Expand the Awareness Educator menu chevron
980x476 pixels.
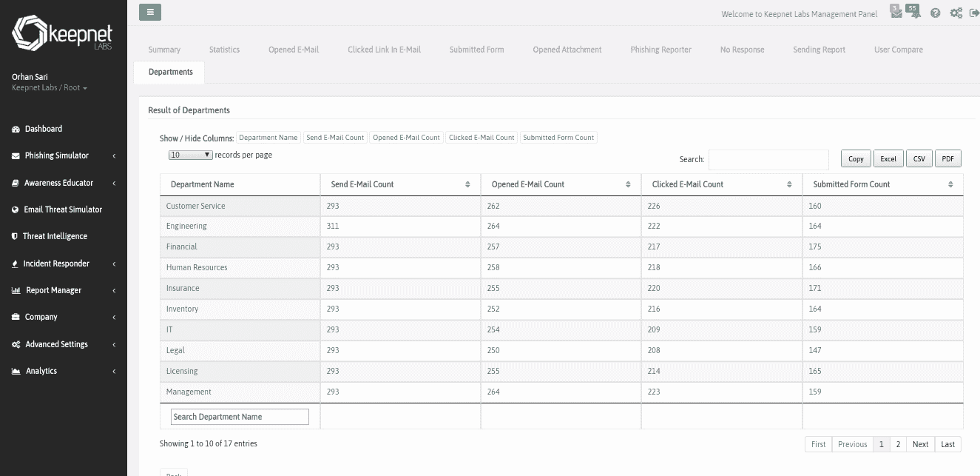click(x=114, y=183)
